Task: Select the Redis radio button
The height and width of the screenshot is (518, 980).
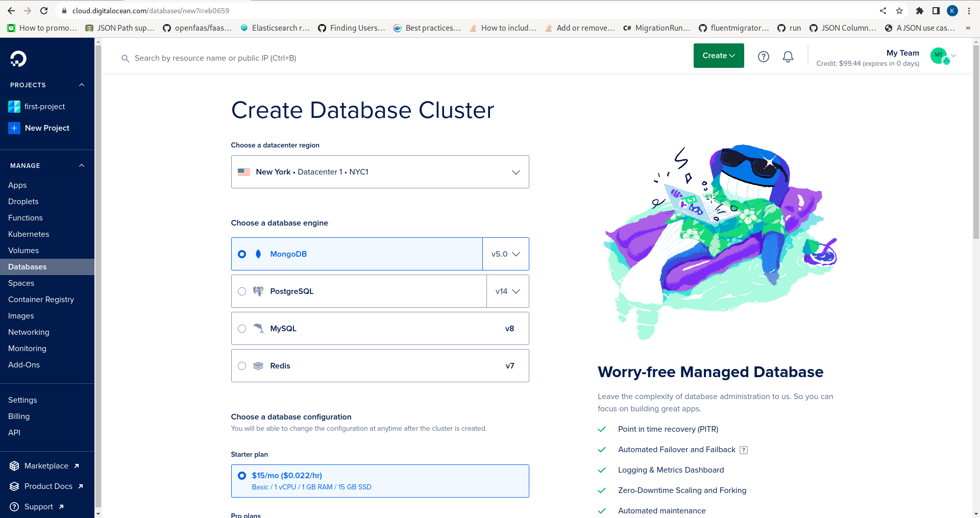Action: (x=242, y=366)
